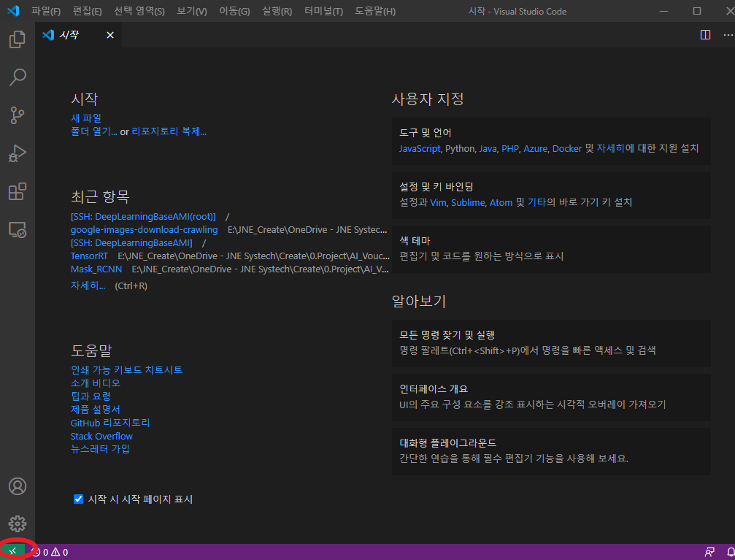Open the Manage gear icon
The image size is (735, 560).
tap(18, 524)
